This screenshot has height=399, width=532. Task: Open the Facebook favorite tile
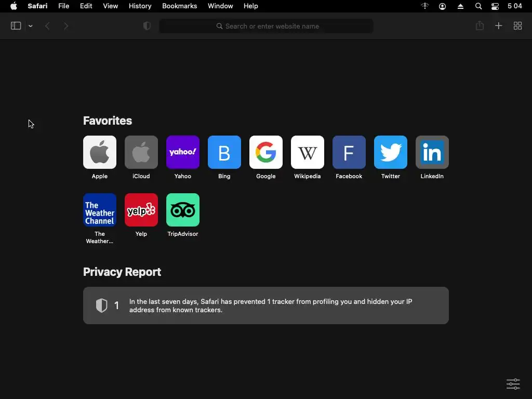pos(349,152)
